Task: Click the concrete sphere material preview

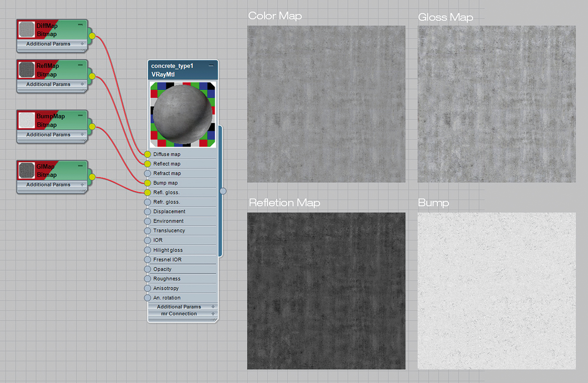Action: point(183,114)
